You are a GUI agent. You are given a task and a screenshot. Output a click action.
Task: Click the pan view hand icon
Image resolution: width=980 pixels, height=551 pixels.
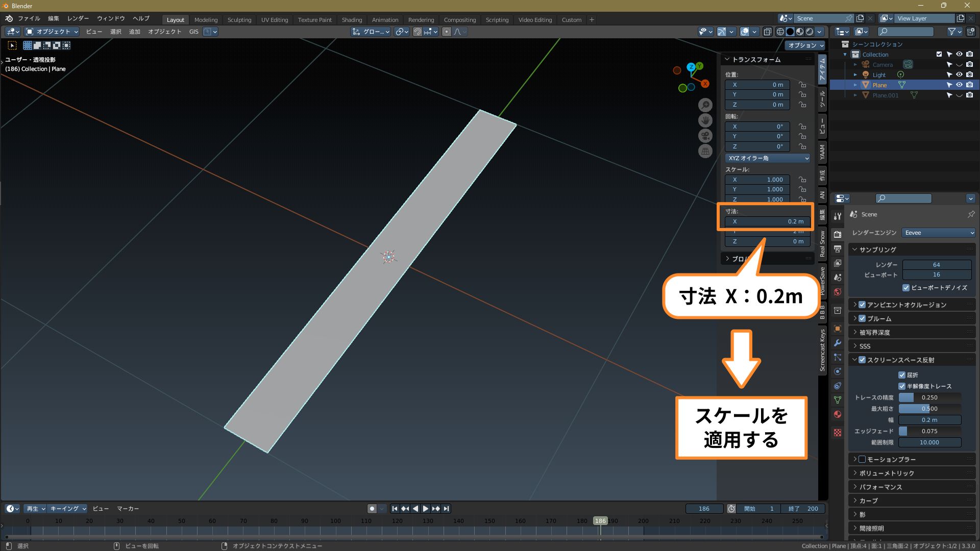pos(705,120)
